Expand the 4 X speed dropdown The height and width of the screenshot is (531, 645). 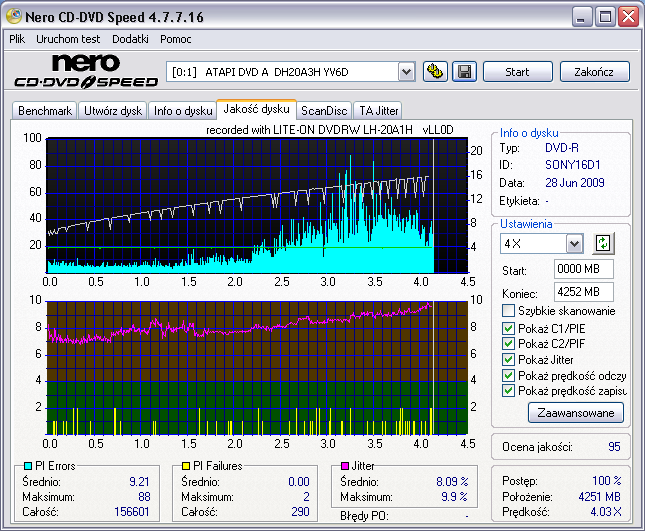[x=574, y=244]
